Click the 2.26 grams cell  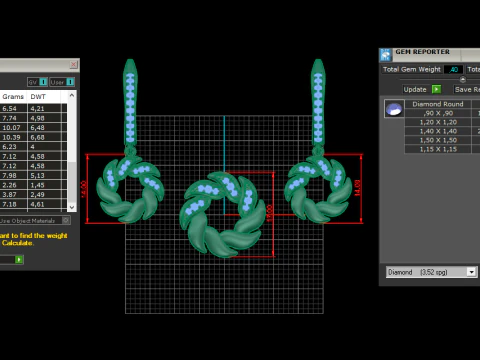click(x=13, y=185)
